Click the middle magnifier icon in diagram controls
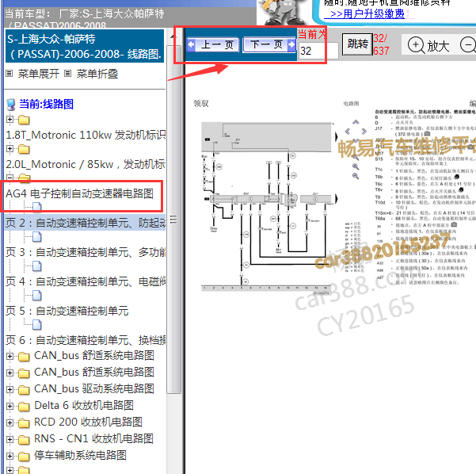 356,166
